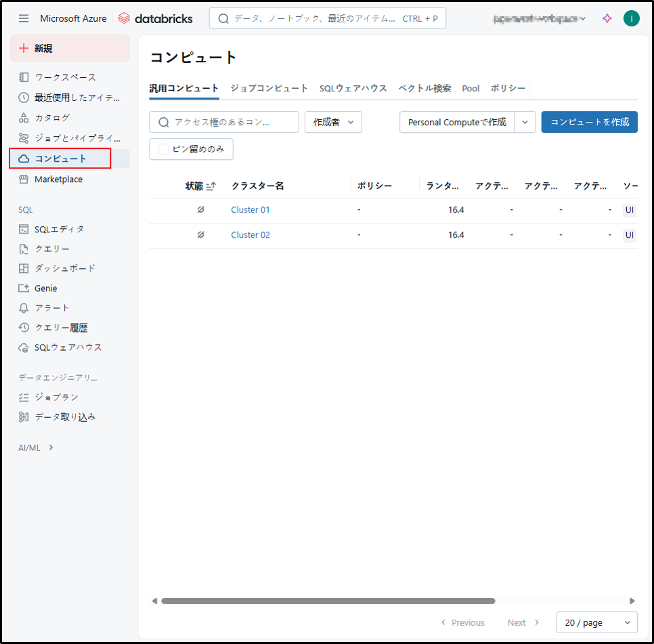
Task: Click the user avatar icon
Action: (x=631, y=18)
